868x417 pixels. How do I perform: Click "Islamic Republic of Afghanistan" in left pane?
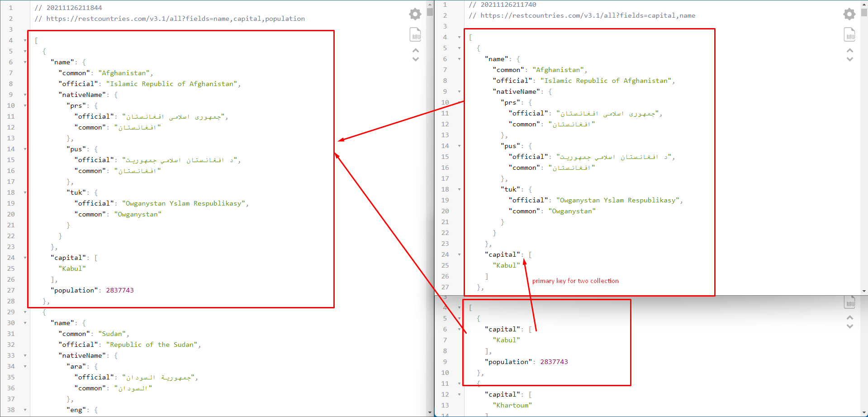click(172, 84)
